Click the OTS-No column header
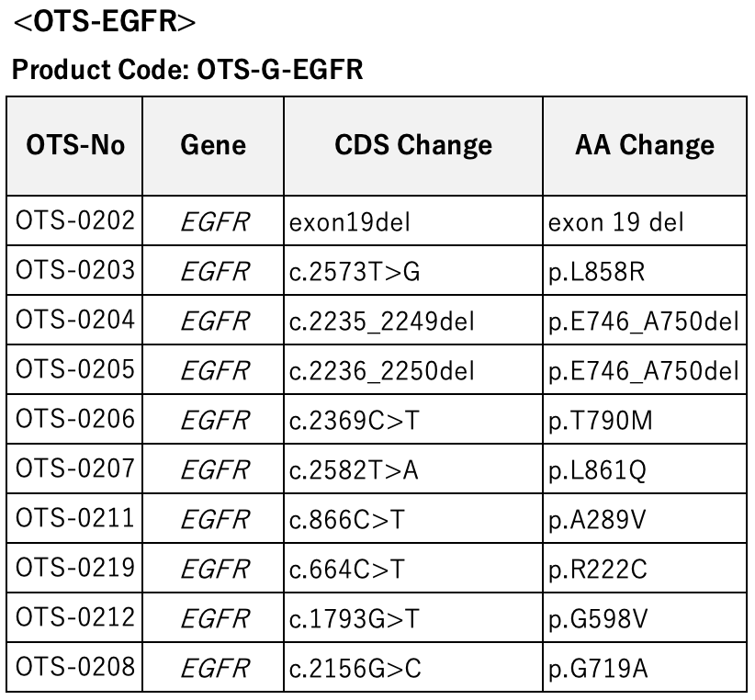The width and height of the screenshot is (755, 700). pos(75,145)
